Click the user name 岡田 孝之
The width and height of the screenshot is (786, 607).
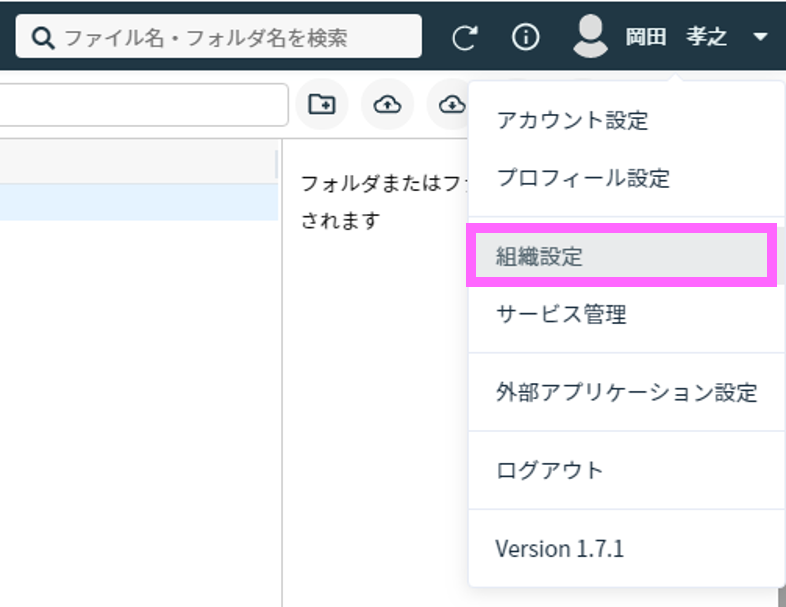(x=676, y=37)
